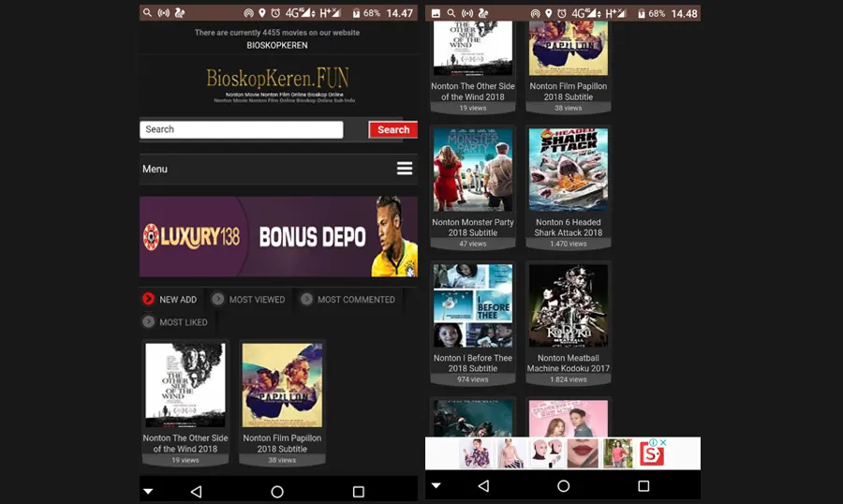Tap the location pin status icon on left screen

[262, 13]
